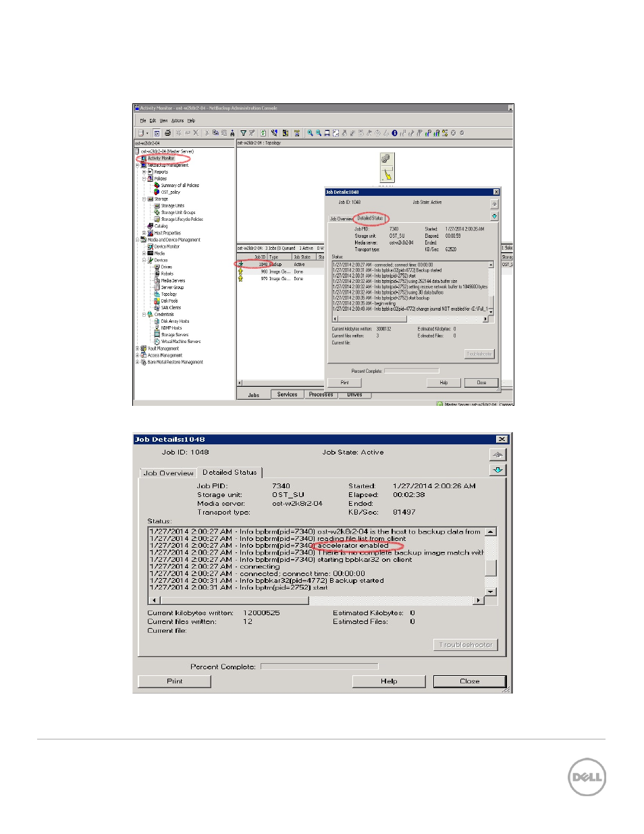Click status scroll-down arrow in enlarged dialog
The width and height of the screenshot is (644, 834).
pyautogui.click(x=491, y=592)
